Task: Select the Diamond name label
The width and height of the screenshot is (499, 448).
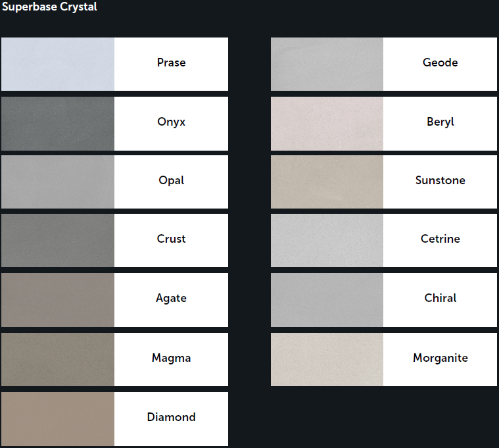Action: click(171, 417)
